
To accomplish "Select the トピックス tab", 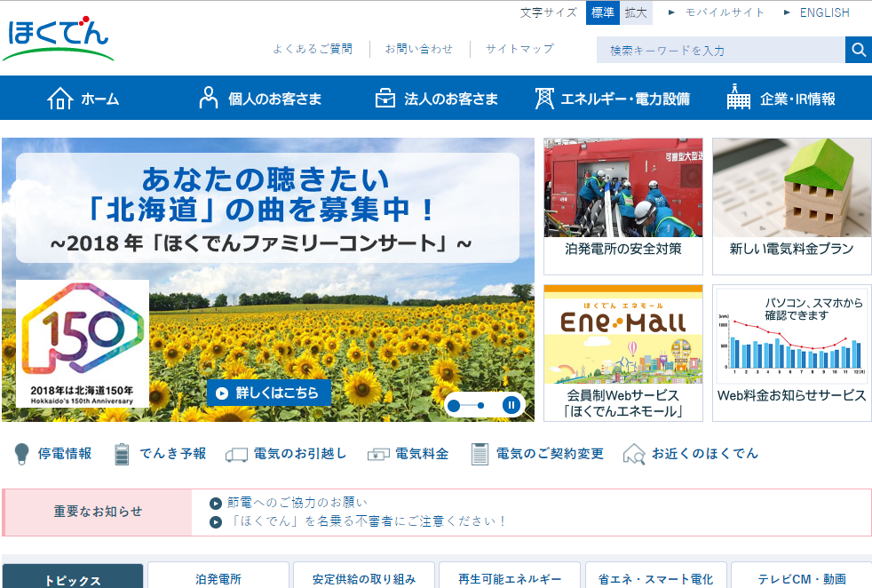I will (73, 576).
